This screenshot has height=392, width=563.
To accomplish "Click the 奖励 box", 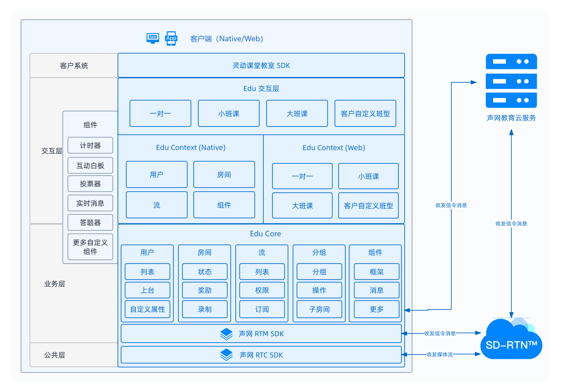I will pos(205,290).
